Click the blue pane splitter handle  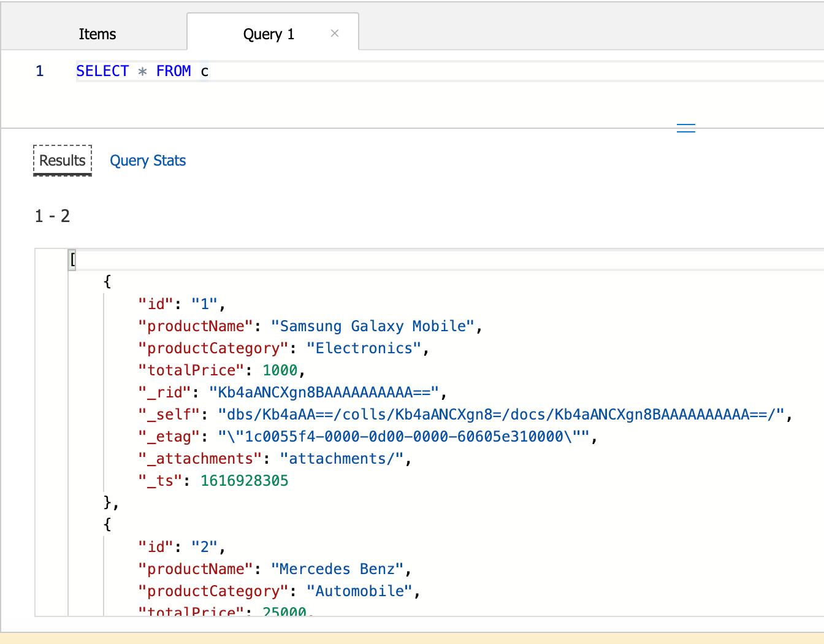[x=685, y=128]
